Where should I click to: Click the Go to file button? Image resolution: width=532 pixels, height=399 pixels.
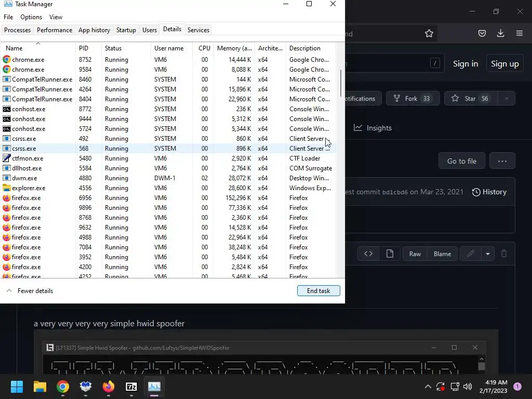pos(461,161)
